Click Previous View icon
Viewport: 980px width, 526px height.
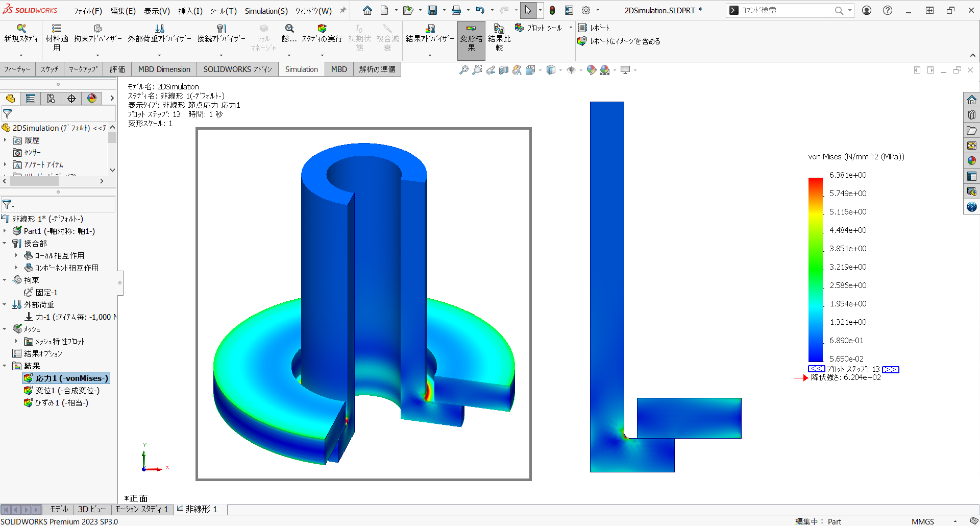[490, 70]
